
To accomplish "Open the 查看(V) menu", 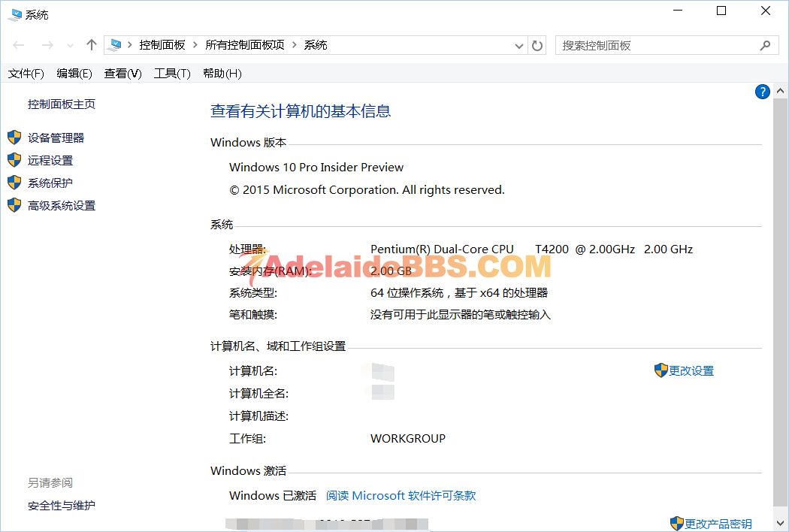I will click(x=122, y=73).
